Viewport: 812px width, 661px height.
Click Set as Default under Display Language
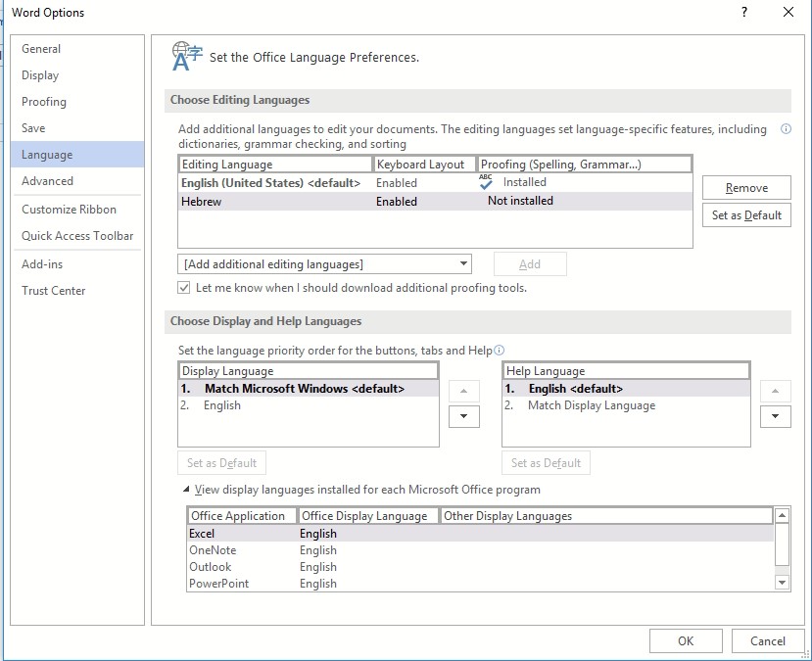[221, 463]
